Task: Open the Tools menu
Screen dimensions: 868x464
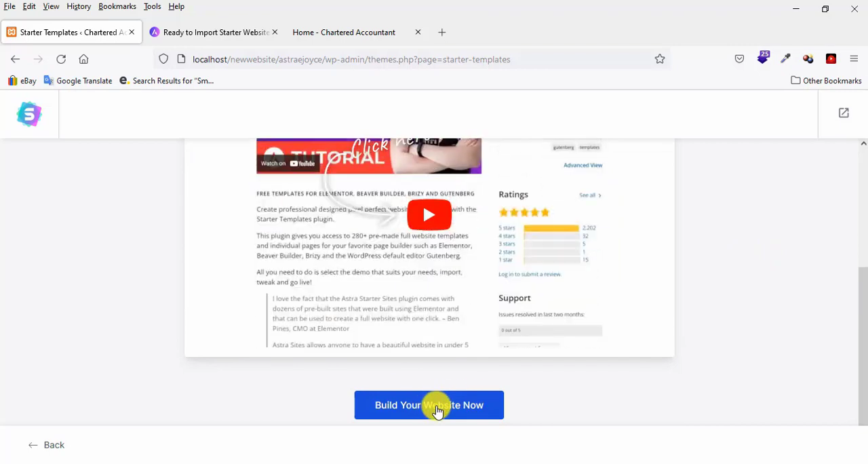Action: tap(152, 6)
